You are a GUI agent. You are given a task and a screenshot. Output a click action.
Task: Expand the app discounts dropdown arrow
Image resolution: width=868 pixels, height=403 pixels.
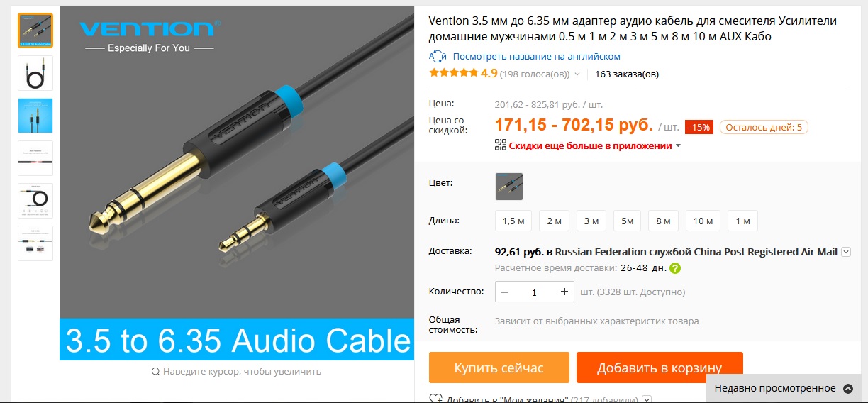tap(678, 146)
